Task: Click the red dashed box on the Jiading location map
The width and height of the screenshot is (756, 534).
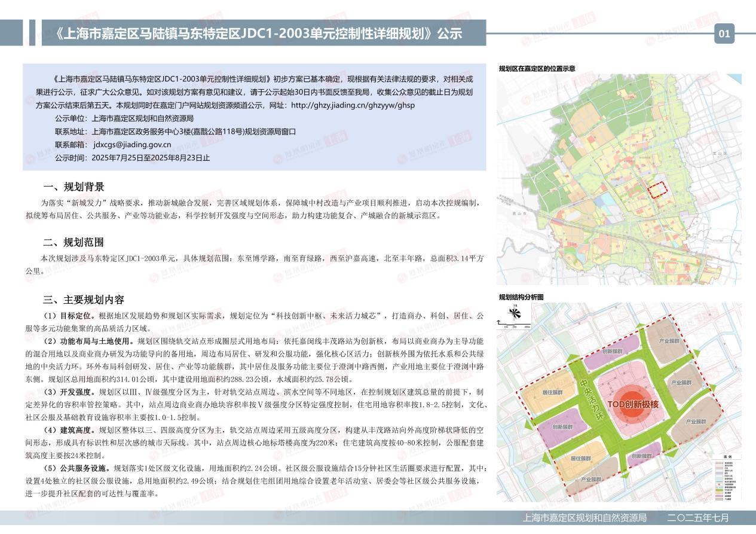Action: pyautogui.click(x=658, y=190)
